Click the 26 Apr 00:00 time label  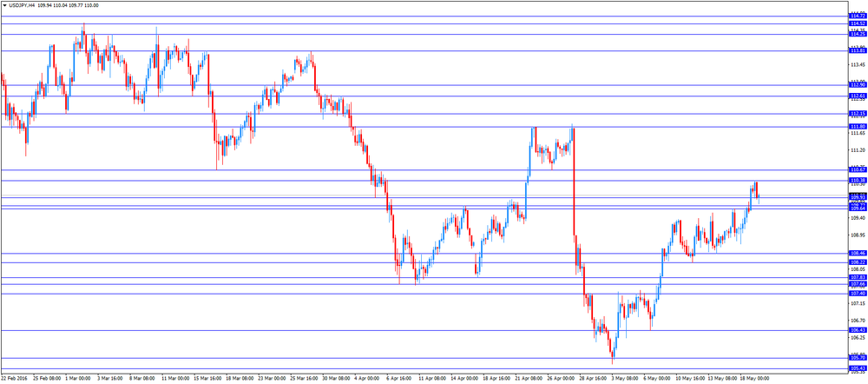point(562,380)
